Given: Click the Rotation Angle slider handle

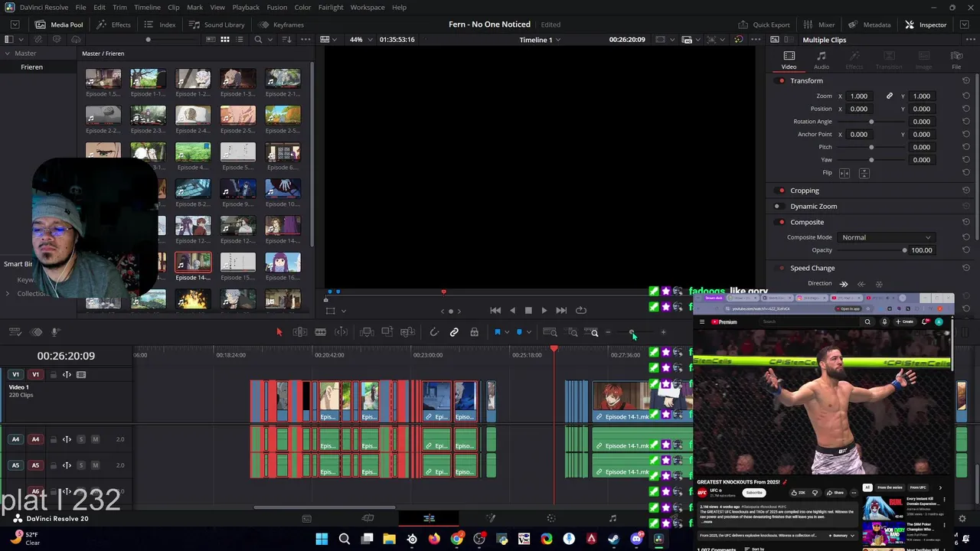Looking at the screenshot, I should click(x=871, y=122).
